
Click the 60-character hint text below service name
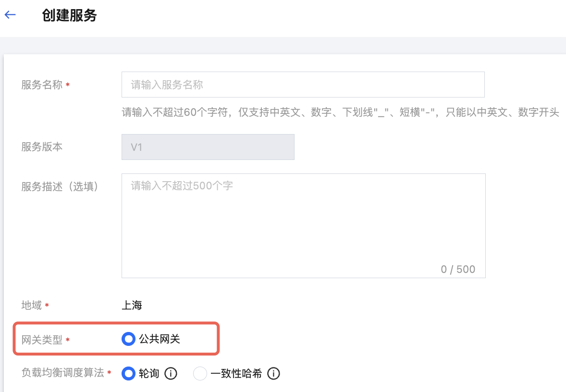coord(340,113)
